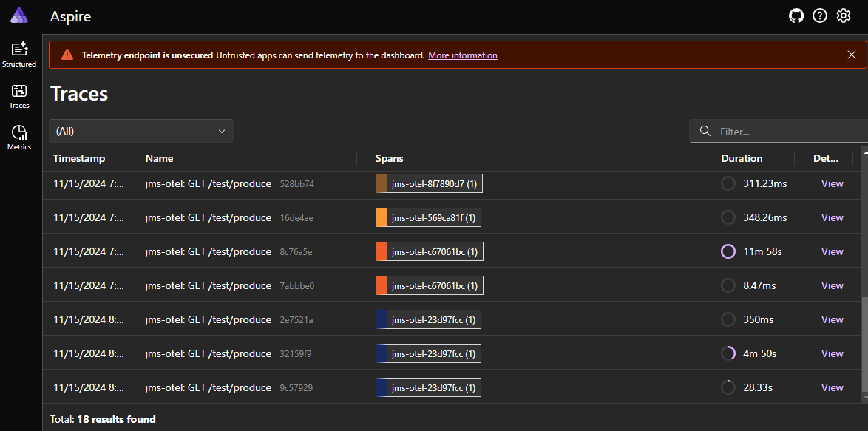Select trace ID 2e7521a text
This screenshot has height=431, width=868.
296,320
